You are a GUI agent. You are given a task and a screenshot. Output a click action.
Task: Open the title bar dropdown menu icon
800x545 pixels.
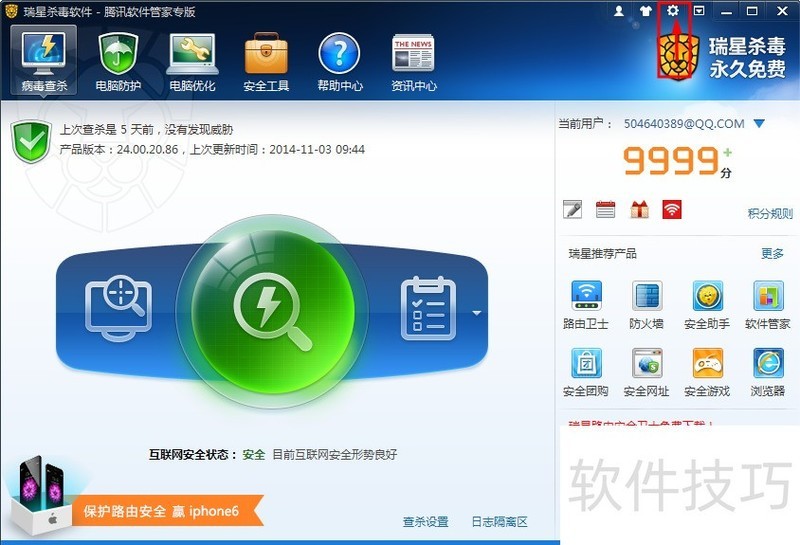click(699, 10)
